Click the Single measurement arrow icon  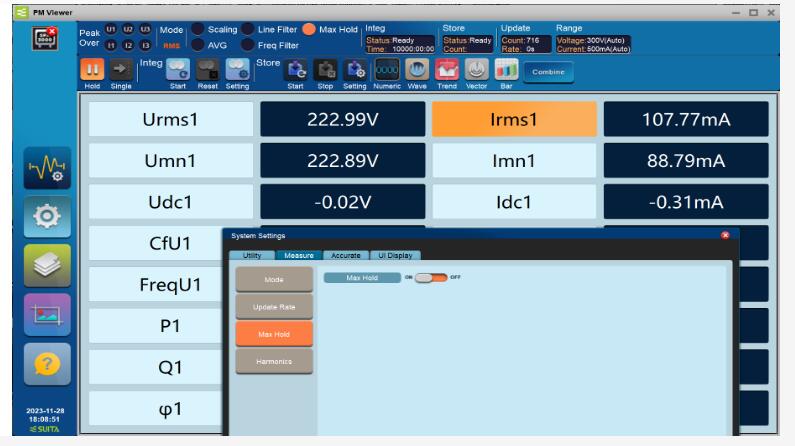click(x=121, y=70)
